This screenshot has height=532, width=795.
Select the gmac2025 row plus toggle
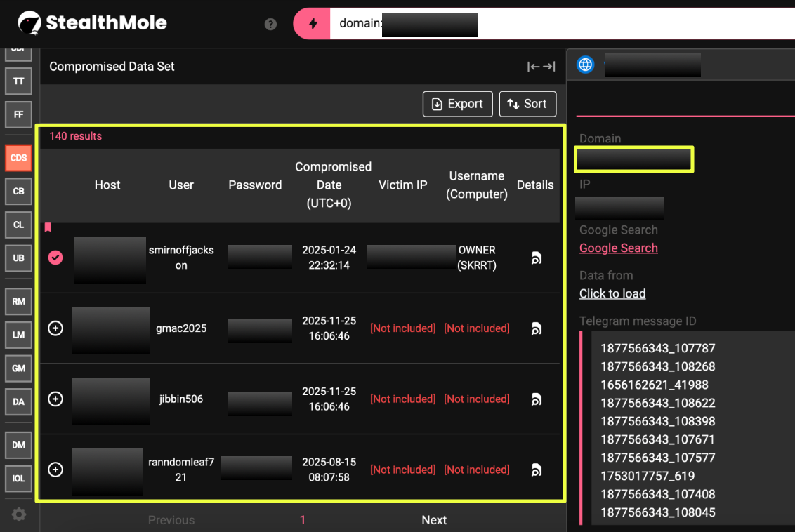click(55, 328)
